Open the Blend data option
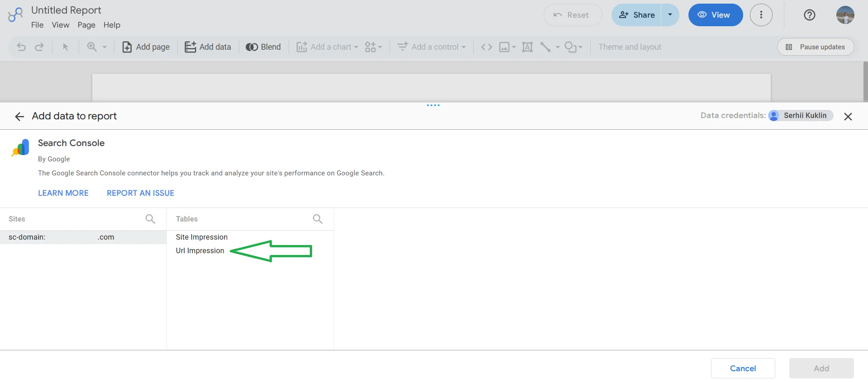868x382 pixels. tap(263, 47)
